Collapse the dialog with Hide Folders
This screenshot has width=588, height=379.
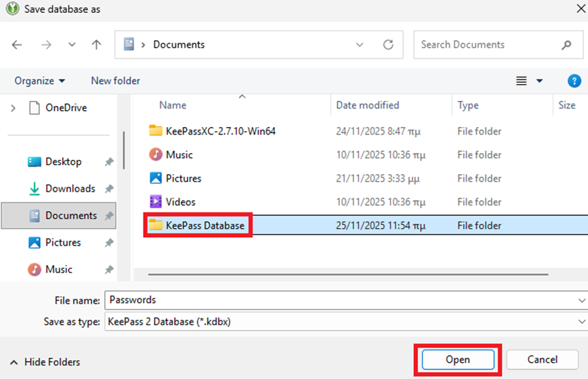(x=45, y=362)
